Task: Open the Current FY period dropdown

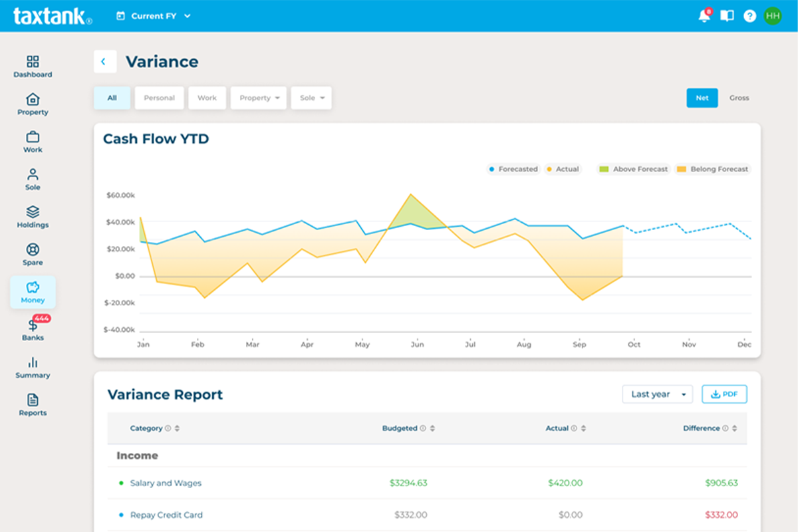Action: (x=153, y=15)
